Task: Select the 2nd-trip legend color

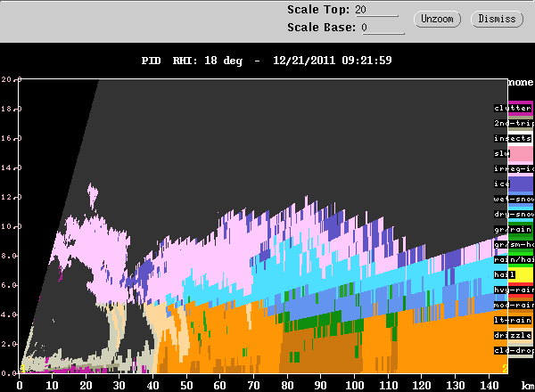Action: click(521, 124)
